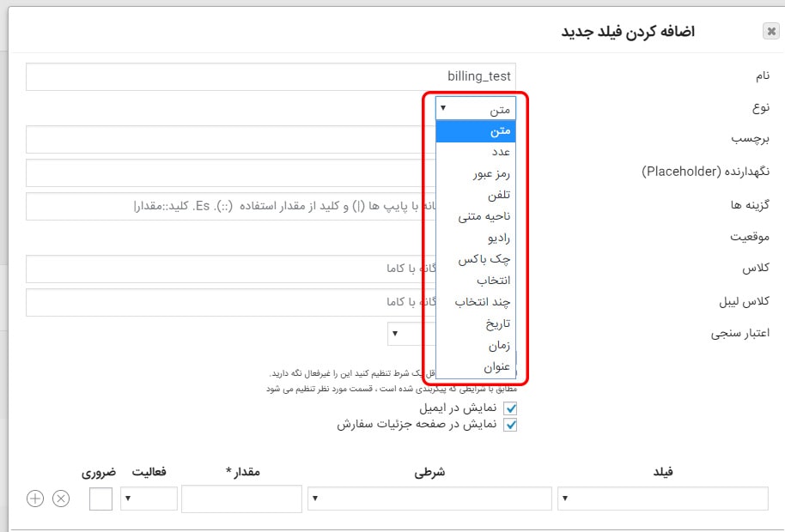The image size is (785, 532).
Task: Click the remove condition row icon
Action: click(x=61, y=499)
